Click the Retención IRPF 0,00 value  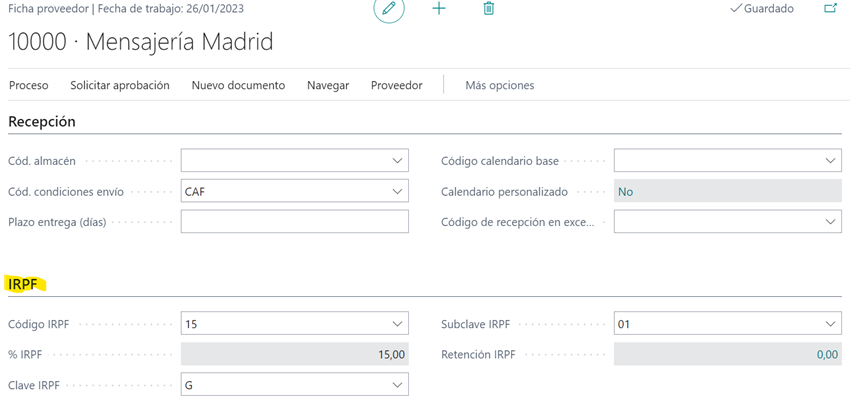click(827, 355)
